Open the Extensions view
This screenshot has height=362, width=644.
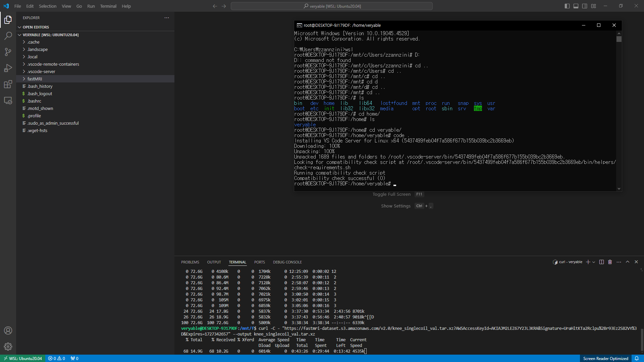click(x=8, y=84)
